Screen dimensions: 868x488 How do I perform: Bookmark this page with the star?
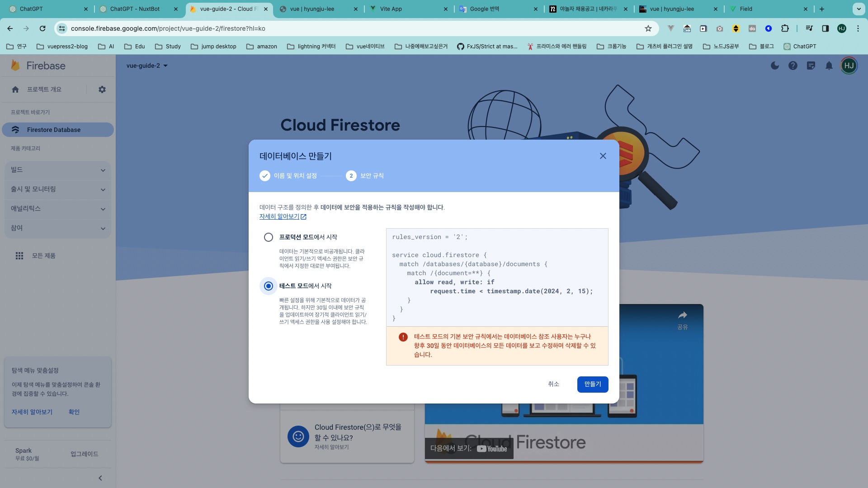648,28
